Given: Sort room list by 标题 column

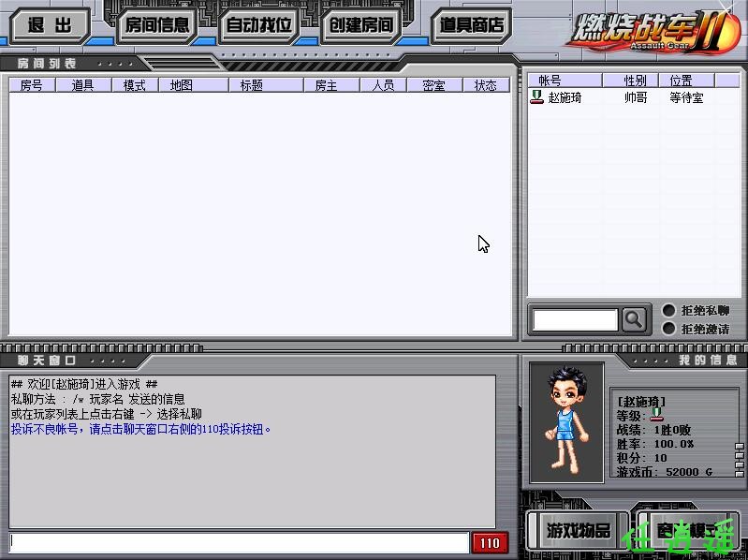Looking at the screenshot, I should pyautogui.click(x=266, y=85).
